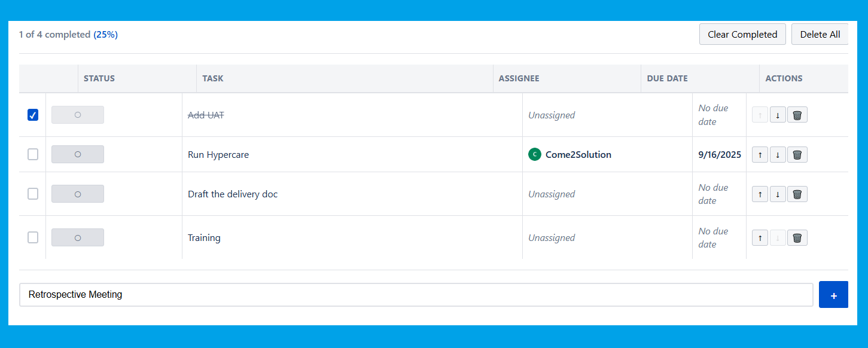Move "Run Hypercare" up with the arrow icon
This screenshot has width=868, height=348.
click(x=760, y=154)
